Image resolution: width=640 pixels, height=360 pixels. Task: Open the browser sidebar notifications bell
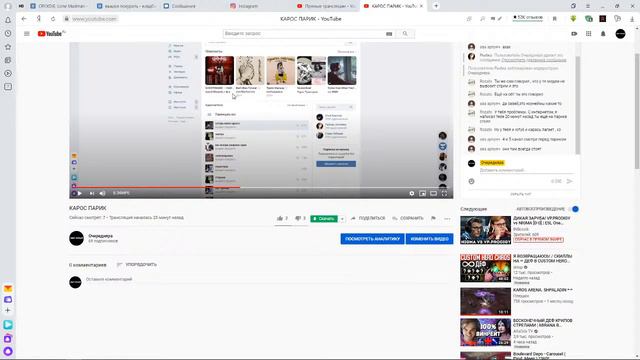coord(8,20)
